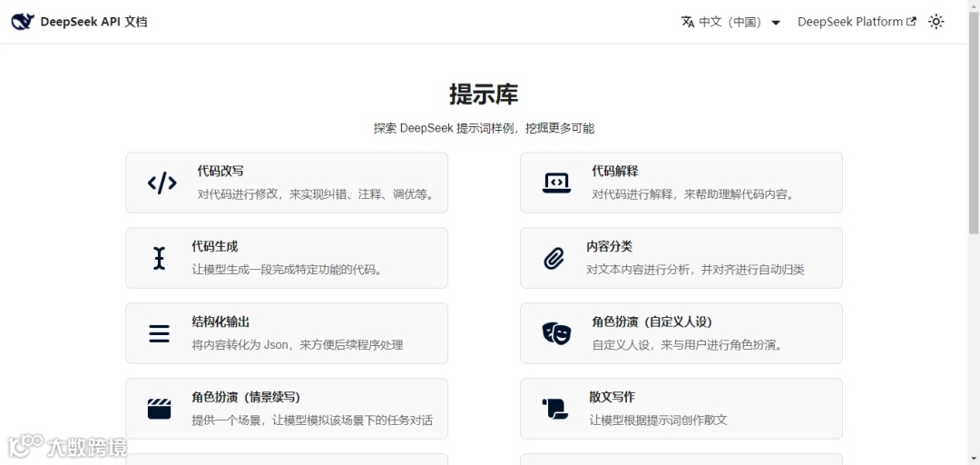The width and height of the screenshot is (980, 465).
Task: Open the 代码生成 card title
Action: pyautogui.click(x=214, y=247)
